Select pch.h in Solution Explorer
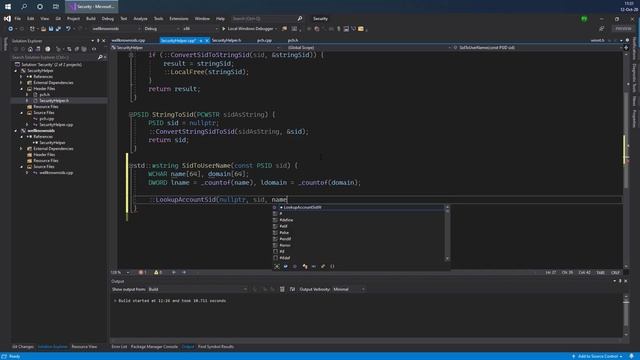 tap(44, 95)
